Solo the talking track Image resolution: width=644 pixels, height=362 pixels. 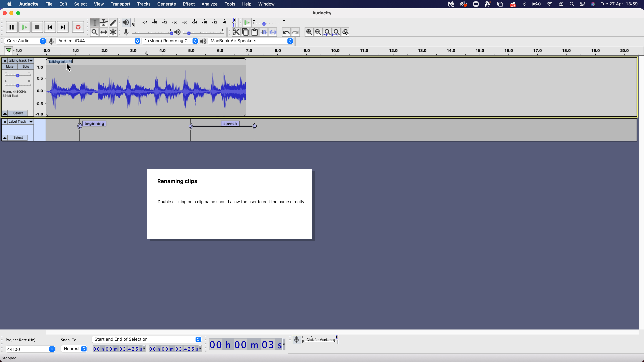[25, 66]
